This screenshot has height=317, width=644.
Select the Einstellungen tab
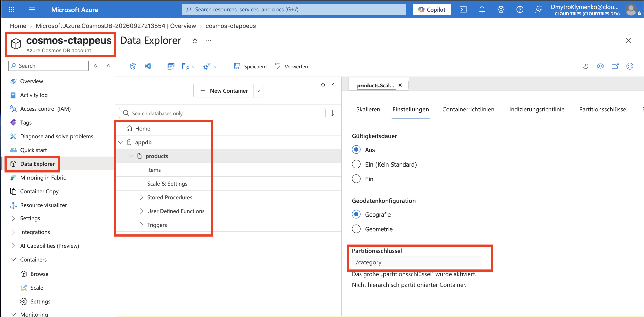tap(411, 109)
